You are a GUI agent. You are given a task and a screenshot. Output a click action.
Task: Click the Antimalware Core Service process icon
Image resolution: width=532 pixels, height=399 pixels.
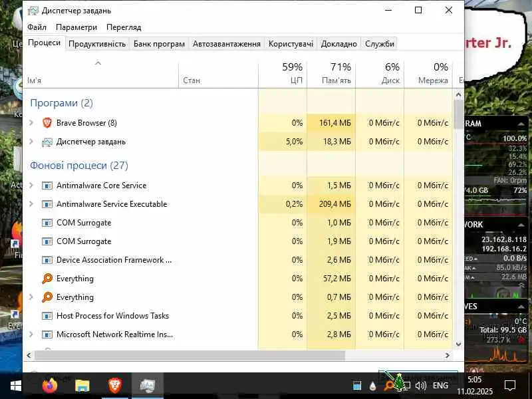click(x=47, y=186)
